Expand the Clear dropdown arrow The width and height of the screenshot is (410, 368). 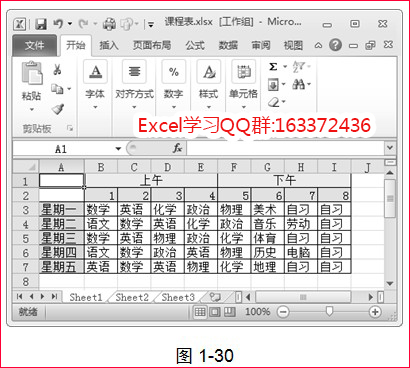pyautogui.click(x=284, y=101)
